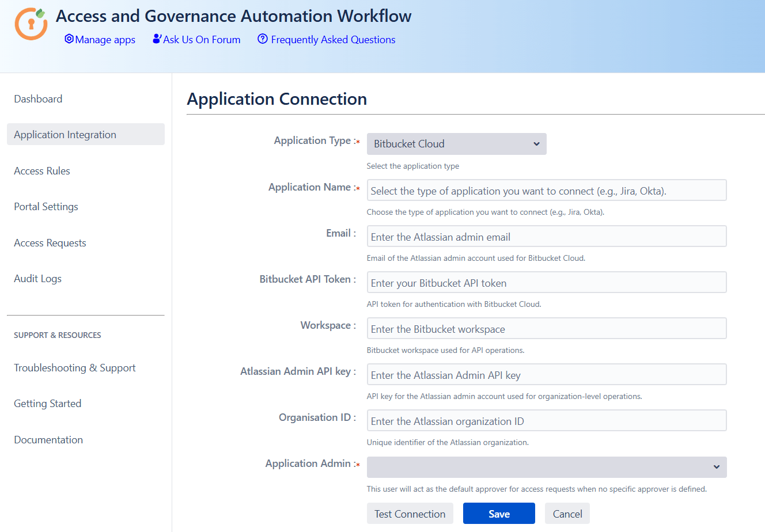765x532 pixels.
Task: Click the page title Access and Governance Automation Workflow
Action: coord(234,16)
